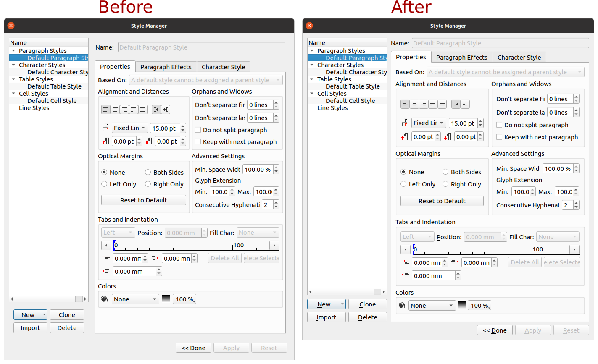Click shade gradient icon in Before dialog

click(166, 299)
